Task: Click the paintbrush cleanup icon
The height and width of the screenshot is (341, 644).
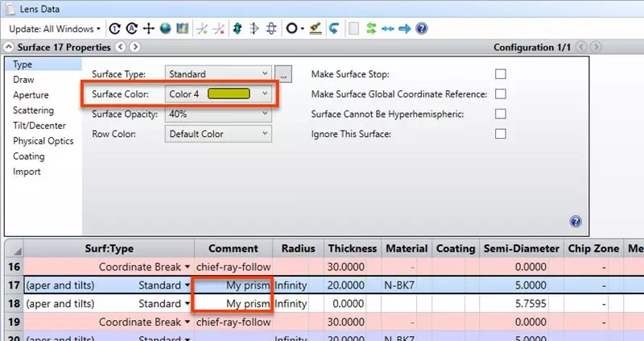Action: point(316,28)
